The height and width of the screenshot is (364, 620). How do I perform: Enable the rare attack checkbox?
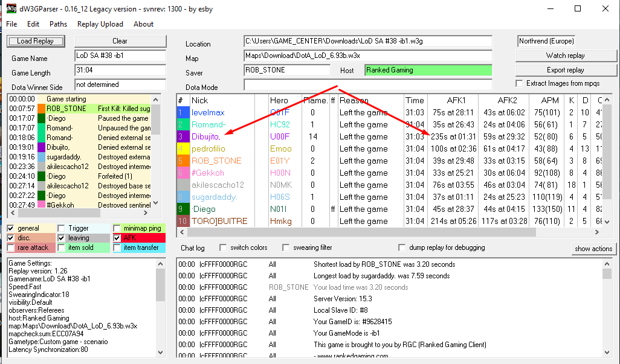[x=11, y=247]
